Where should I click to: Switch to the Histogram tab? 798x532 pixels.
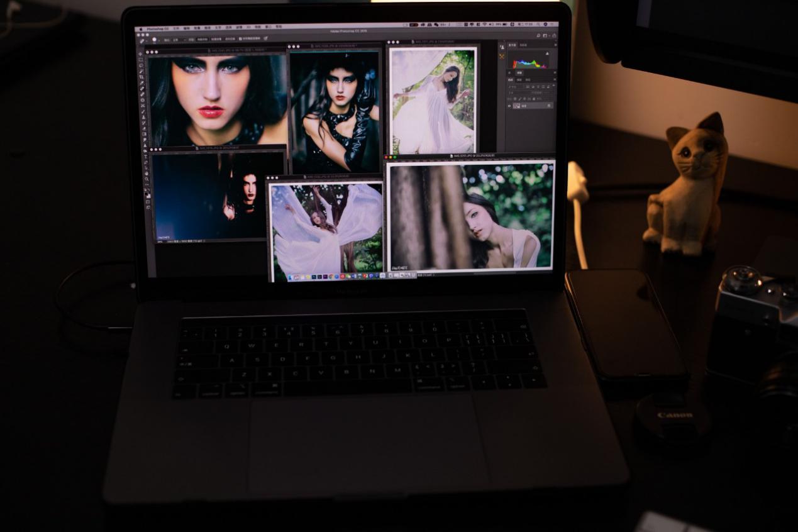point(513,45)
